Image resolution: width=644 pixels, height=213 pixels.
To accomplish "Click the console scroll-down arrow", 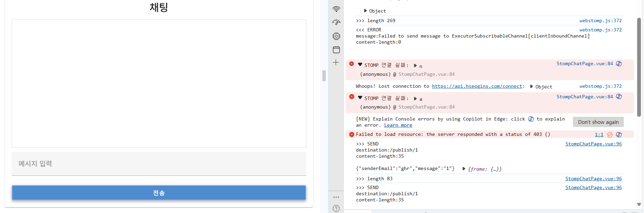I will (x=639, y=204).
